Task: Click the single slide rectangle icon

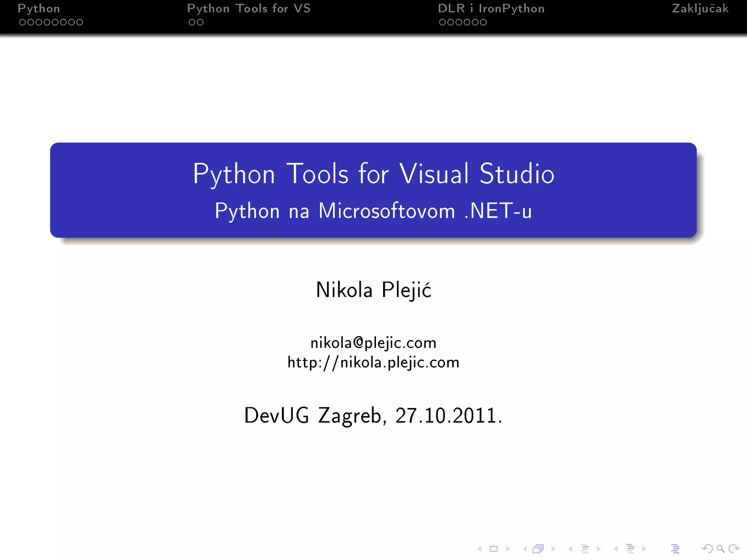Action: [x=494, y=549]
